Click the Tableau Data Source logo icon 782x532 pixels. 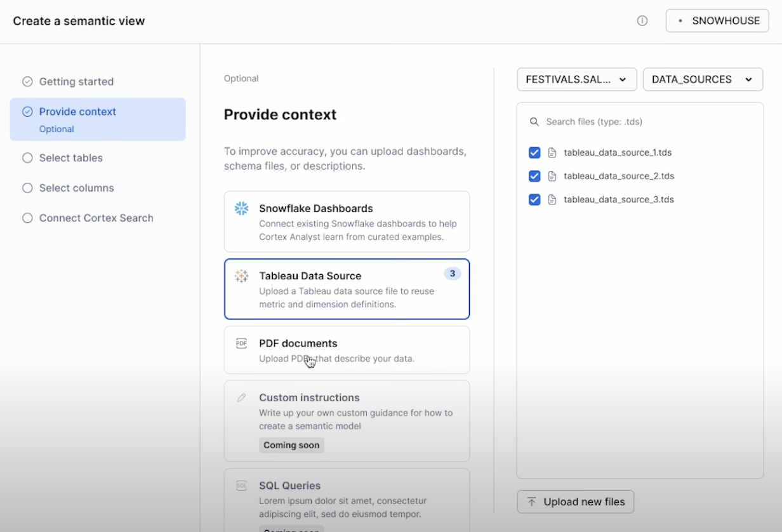tap(241, 276)
